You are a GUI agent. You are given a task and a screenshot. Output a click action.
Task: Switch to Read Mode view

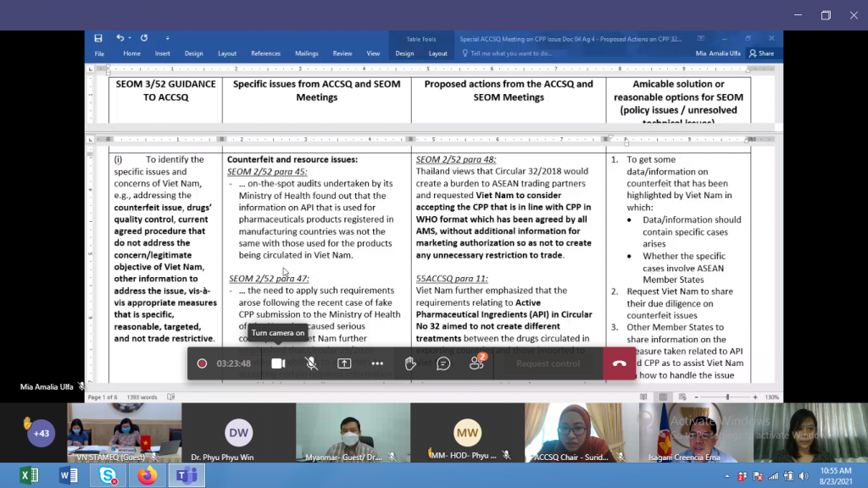(643, 397)
